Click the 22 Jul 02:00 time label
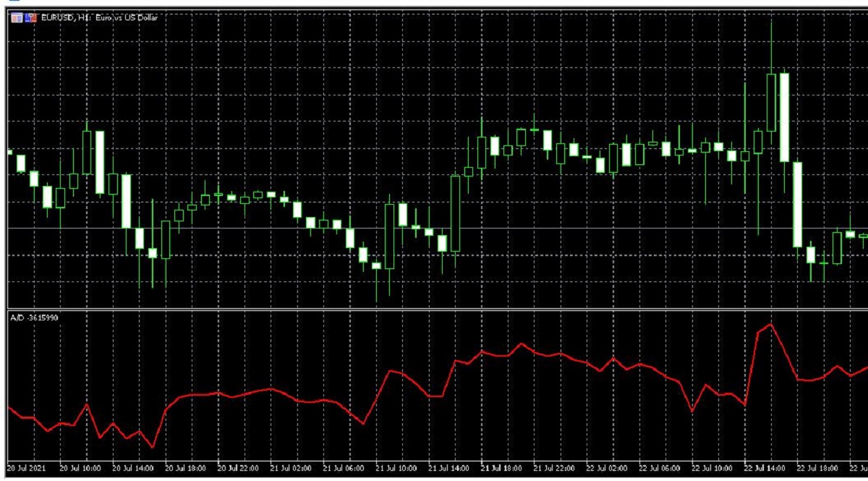Image resolution: width=868 pixels, height=481 pixels. click(608, 469)
